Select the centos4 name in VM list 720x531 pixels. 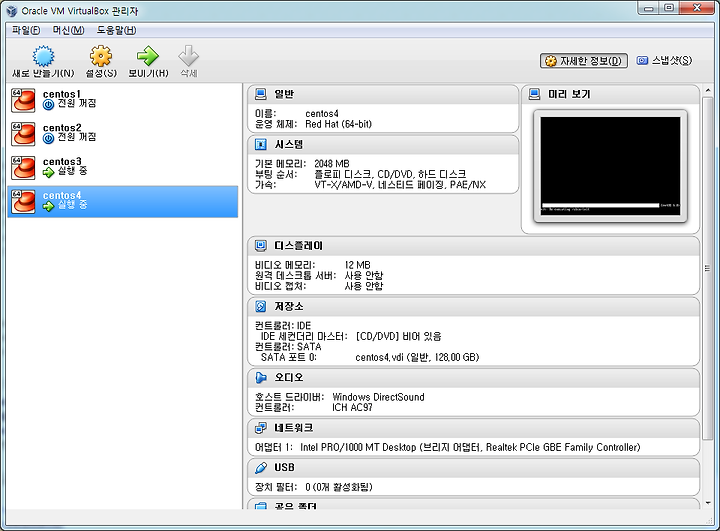(x=62, y=196)
